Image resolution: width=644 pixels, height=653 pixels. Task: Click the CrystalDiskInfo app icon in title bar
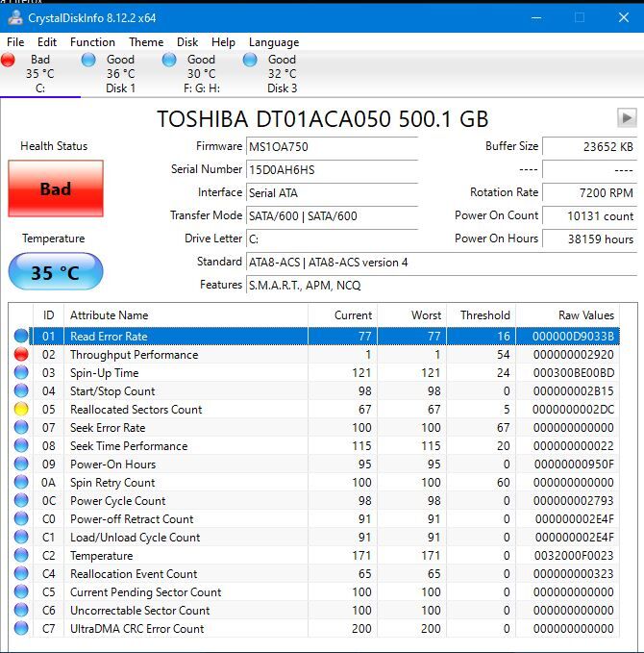[15, 17]
